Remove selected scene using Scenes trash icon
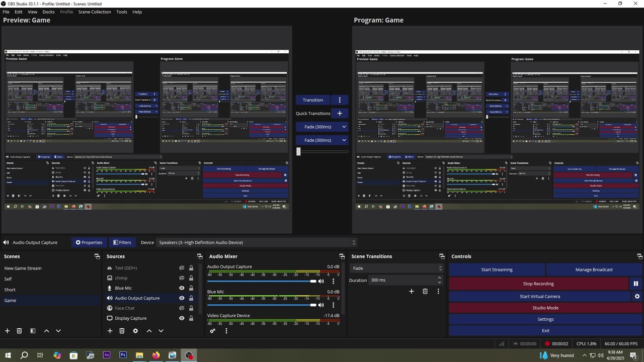 pyautogui.click(x=19, y=331)
